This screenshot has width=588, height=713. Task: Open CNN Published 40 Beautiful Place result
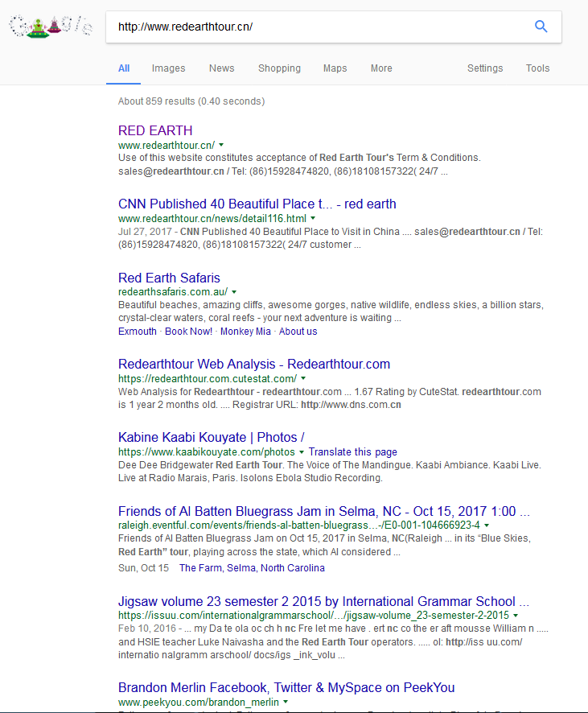(x=257, y=204)
